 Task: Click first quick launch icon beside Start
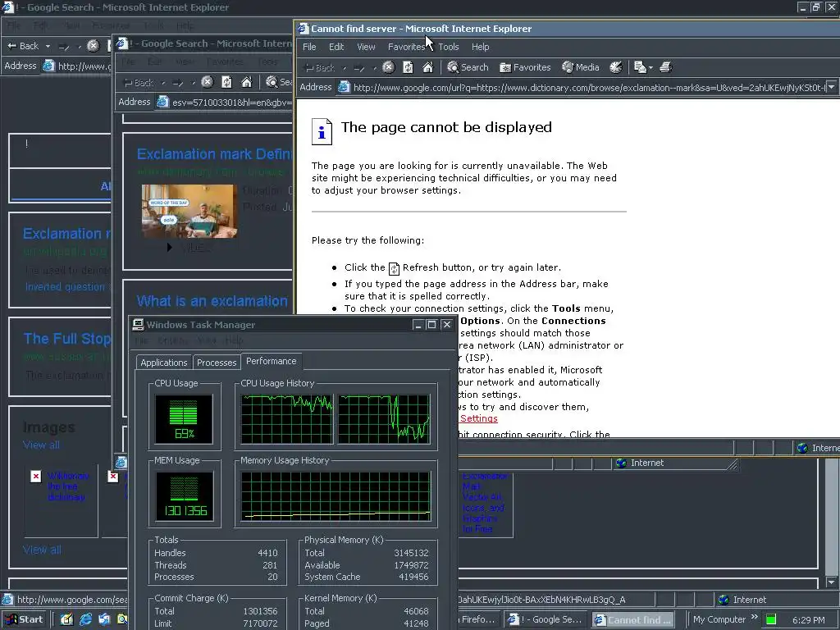tap(66, 619)
